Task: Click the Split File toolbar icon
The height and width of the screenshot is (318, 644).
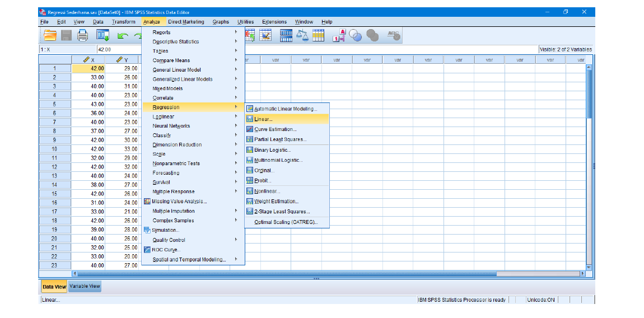Action: point(286,36)
